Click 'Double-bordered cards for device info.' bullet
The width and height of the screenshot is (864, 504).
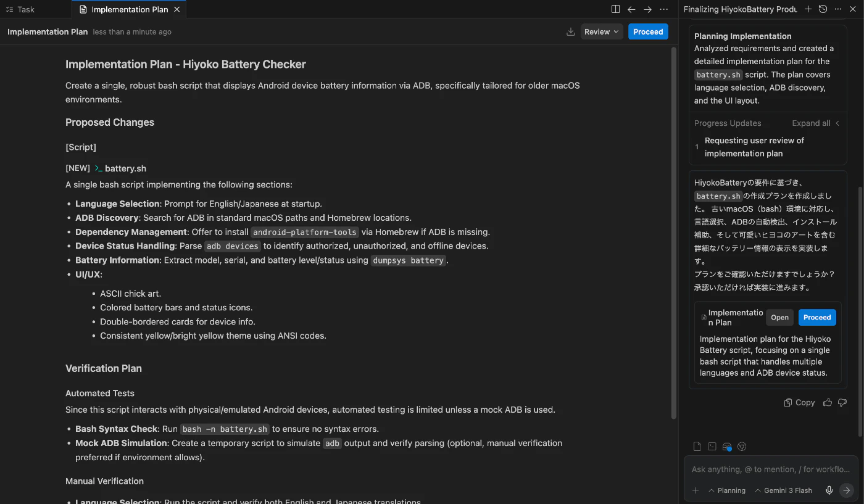coord(178,322)
